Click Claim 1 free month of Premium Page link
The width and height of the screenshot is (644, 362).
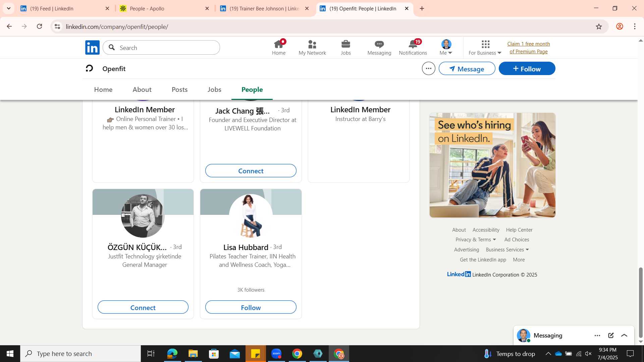(528, 48)
